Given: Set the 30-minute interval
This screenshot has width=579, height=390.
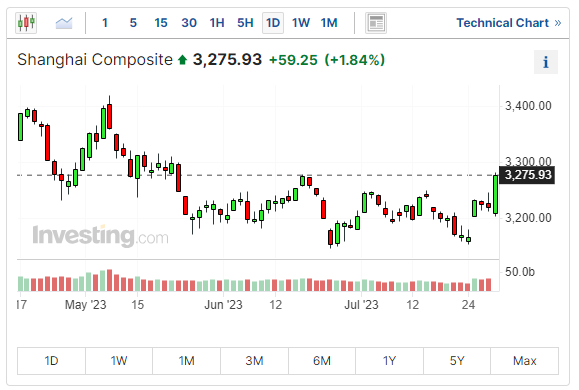Looking at the screenshot, I should (x=189, y=23).
